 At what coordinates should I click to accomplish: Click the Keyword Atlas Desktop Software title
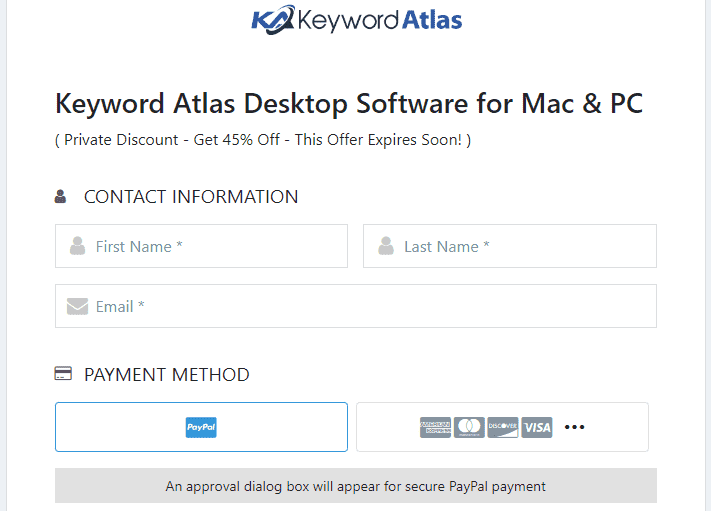click(x=349, y=104)
